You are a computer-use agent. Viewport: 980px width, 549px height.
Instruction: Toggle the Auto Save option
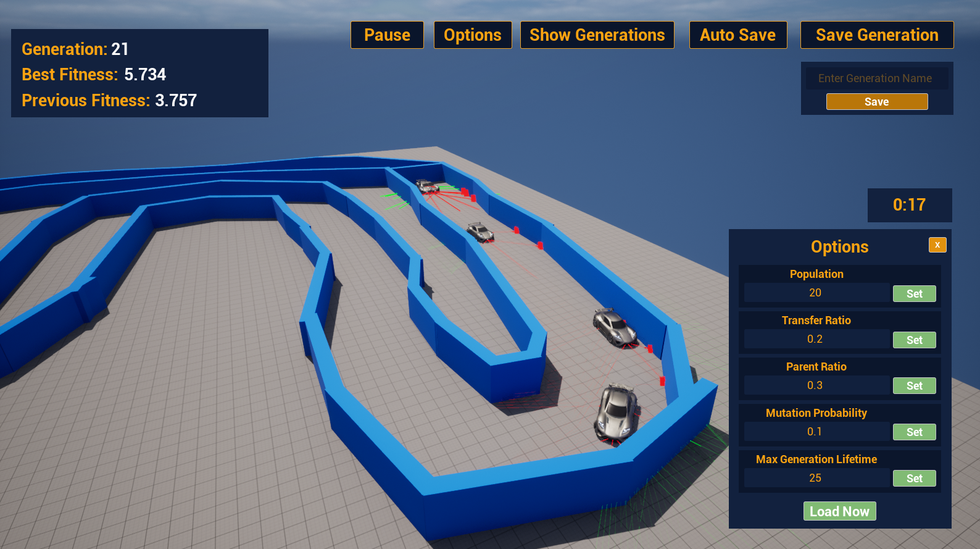[737, 35]
